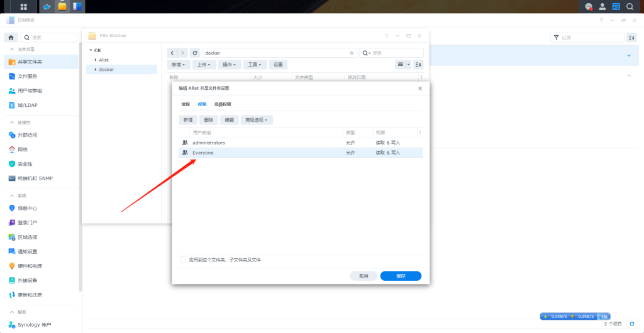Viewport: 644px width, 333px height.
Task: Bookmark docker path with star icon
Action: click(352, 53)
